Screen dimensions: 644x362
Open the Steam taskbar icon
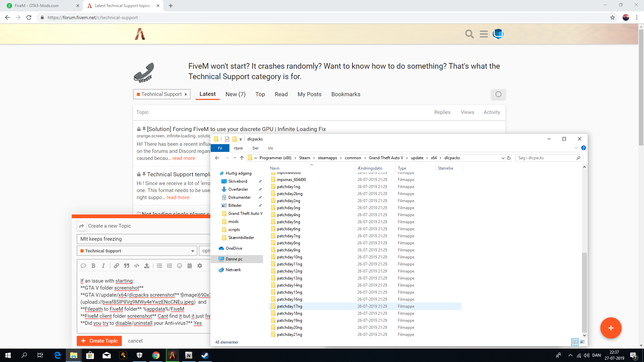point(205,355)
